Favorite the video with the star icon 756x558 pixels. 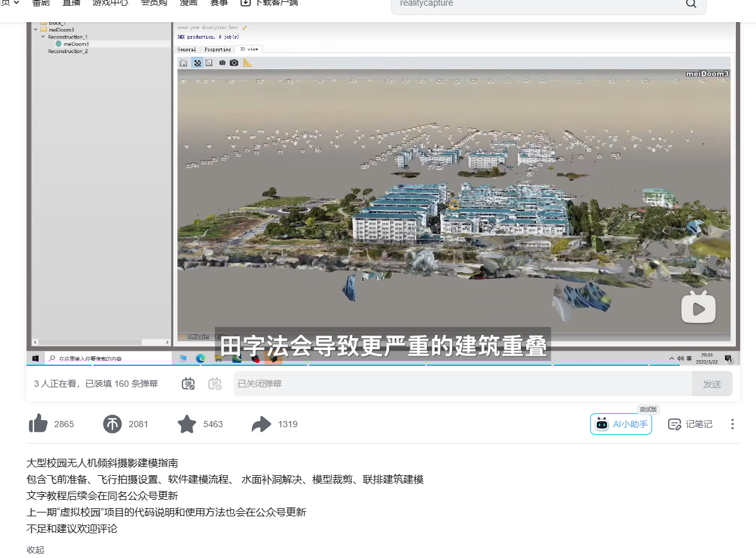pyautogui.click(x=187, y=424)
